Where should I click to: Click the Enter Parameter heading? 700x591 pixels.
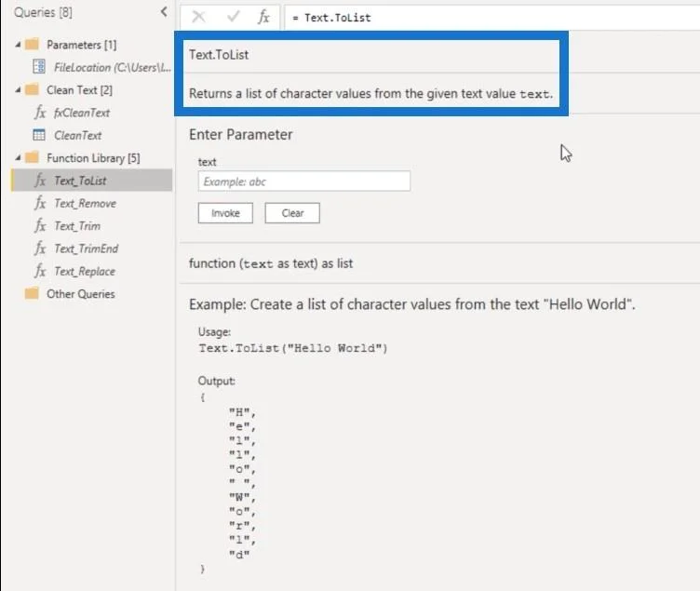240,134
